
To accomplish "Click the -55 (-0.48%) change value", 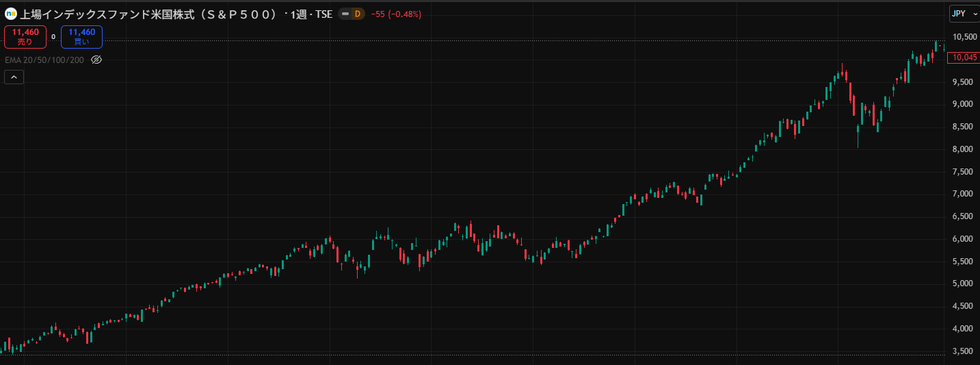I will click(x=396, y=14).
